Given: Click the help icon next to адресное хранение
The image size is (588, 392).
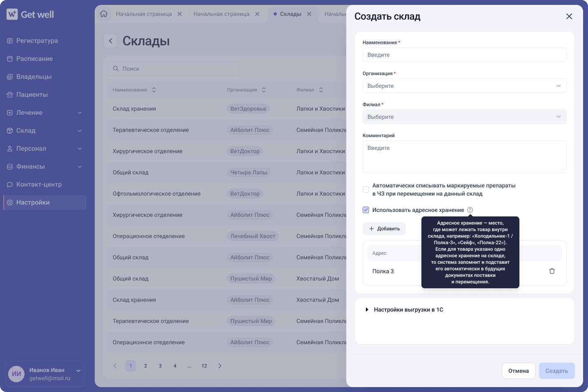Looking at the screenshot, I should point(470,210).
